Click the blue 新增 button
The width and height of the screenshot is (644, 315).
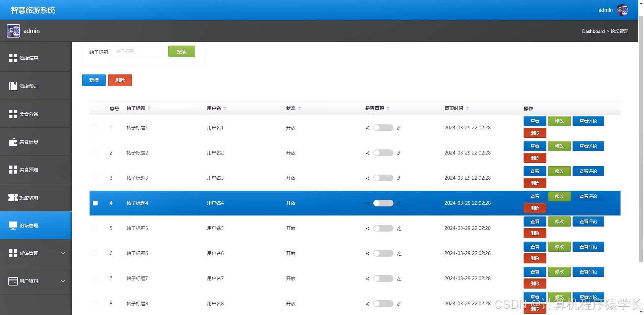point(94,80)
